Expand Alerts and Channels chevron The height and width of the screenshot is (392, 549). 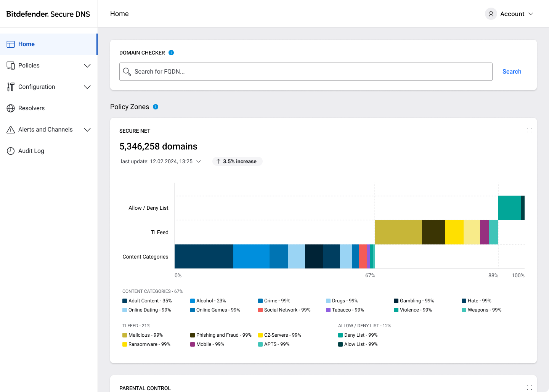[87, 130]
